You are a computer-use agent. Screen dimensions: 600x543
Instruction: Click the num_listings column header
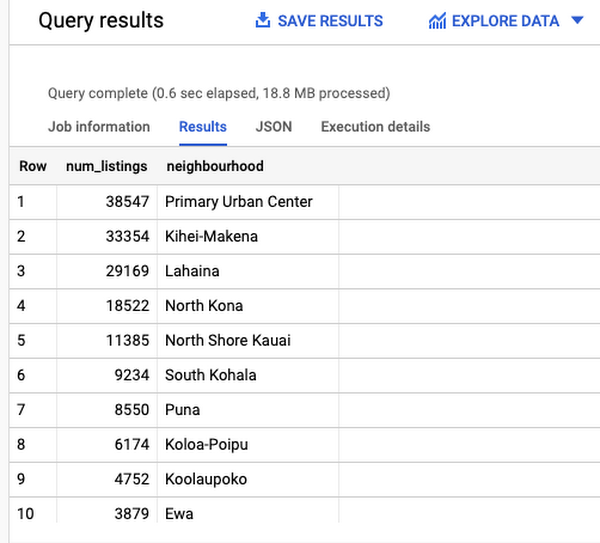[106, 166]
